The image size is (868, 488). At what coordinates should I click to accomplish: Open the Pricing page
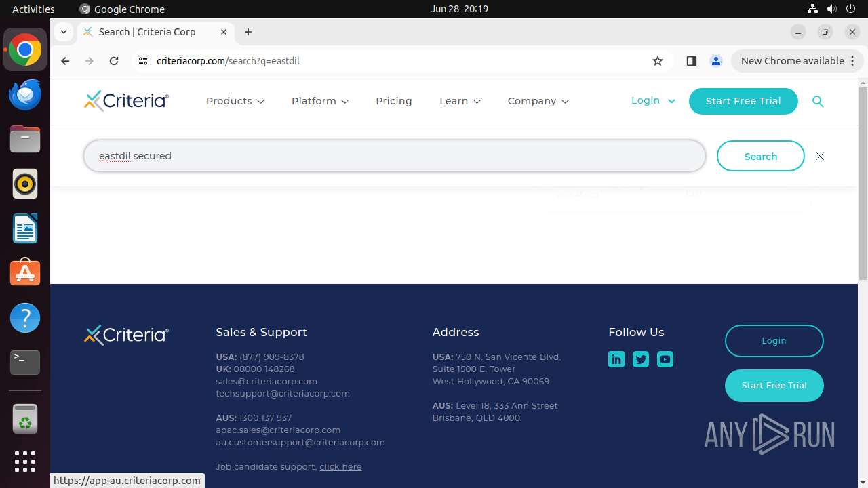[394, 101]
